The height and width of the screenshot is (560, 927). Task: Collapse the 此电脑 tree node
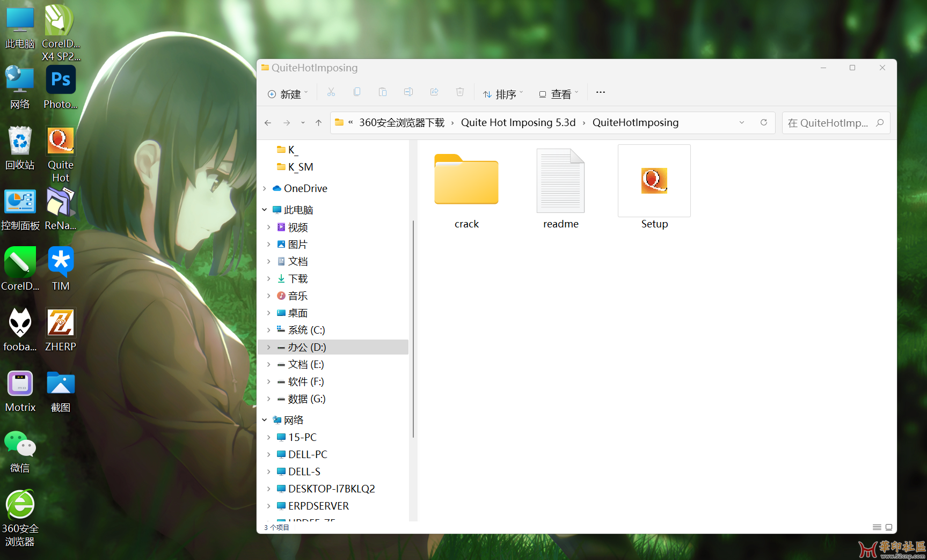265,210
